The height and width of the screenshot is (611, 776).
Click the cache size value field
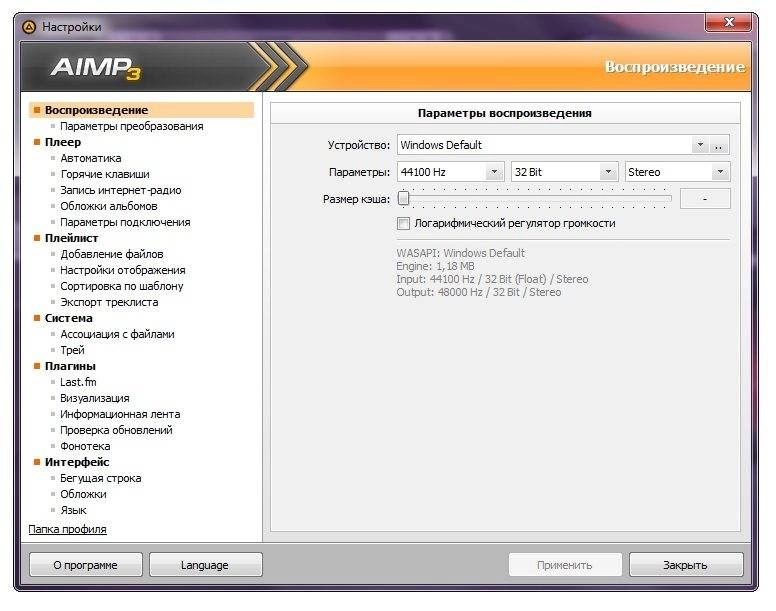pos(705,198)
